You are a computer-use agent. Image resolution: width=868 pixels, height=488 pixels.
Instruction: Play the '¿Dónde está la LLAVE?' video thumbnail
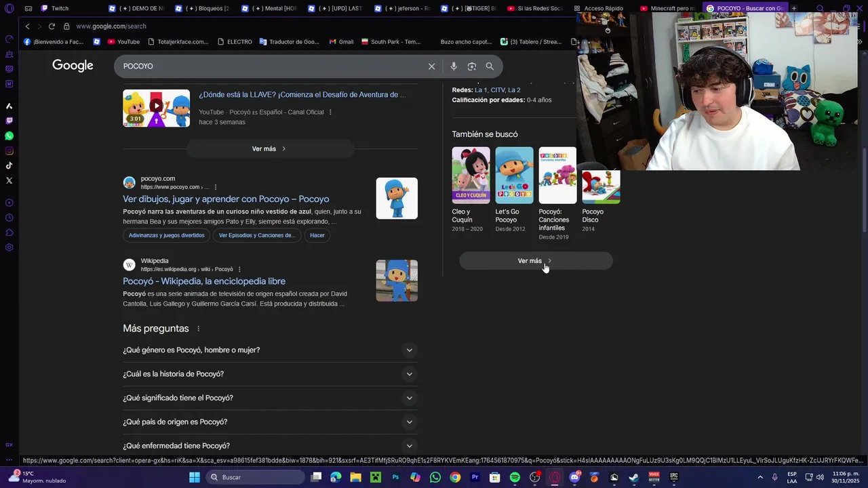click(156, 108)
